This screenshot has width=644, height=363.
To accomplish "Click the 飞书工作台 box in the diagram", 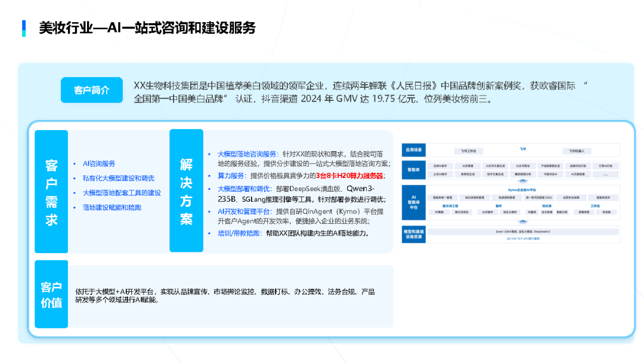I will [x=469, y=151].
